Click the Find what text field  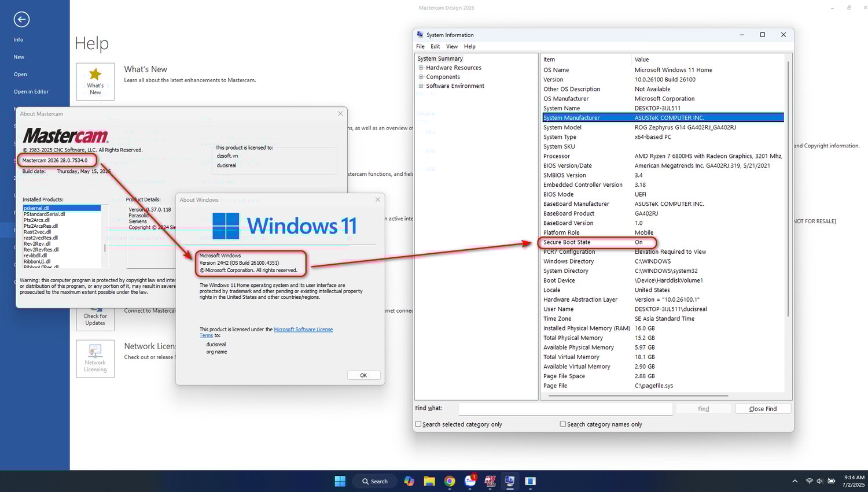point(565,409)
